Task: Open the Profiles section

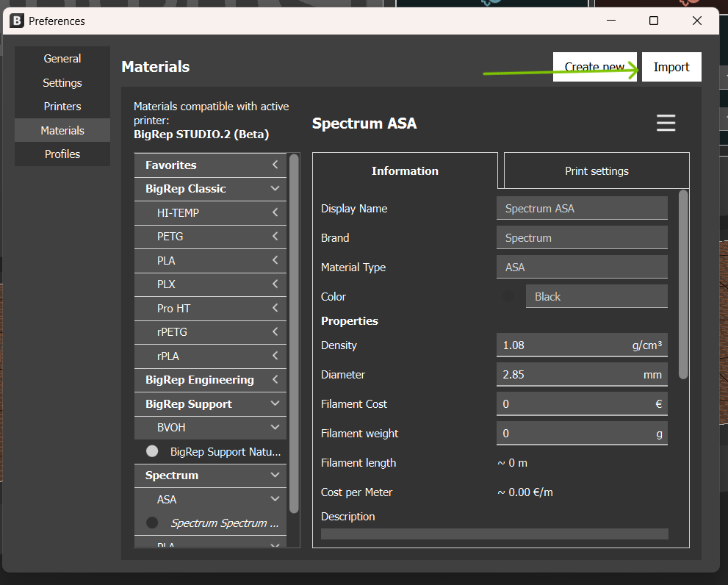Action: [62, 154]
